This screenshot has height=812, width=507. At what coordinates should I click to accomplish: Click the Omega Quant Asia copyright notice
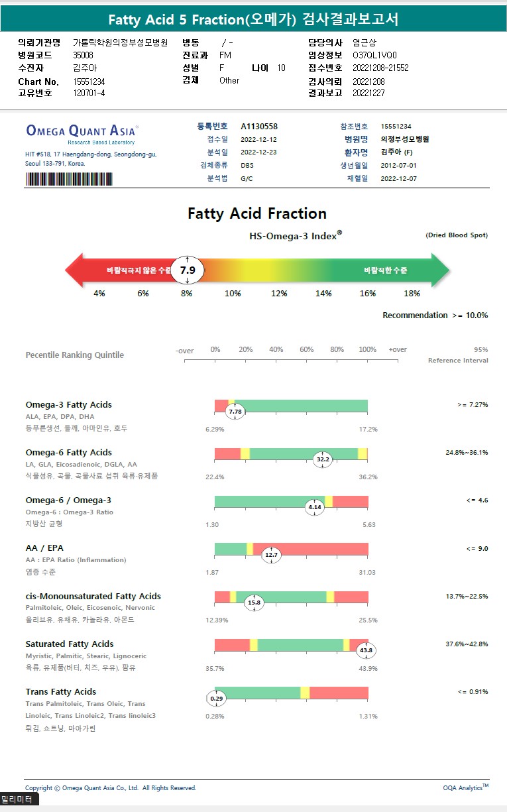point(111,788)
